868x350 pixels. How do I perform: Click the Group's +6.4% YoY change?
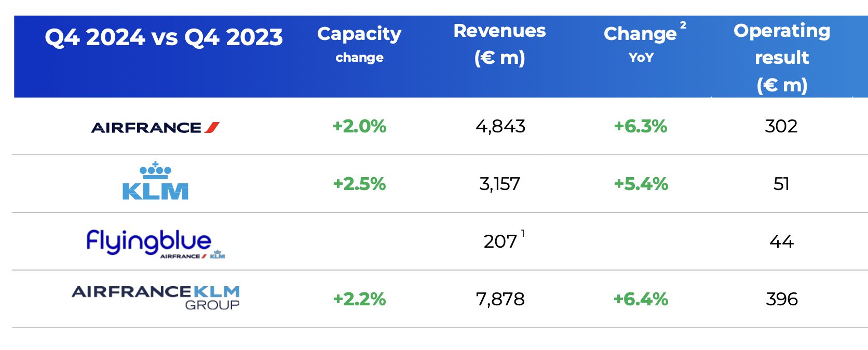point(641,299)
